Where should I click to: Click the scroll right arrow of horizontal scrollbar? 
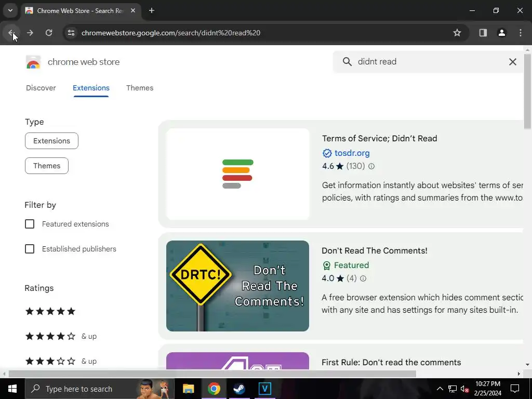click(x=519, y=374)
